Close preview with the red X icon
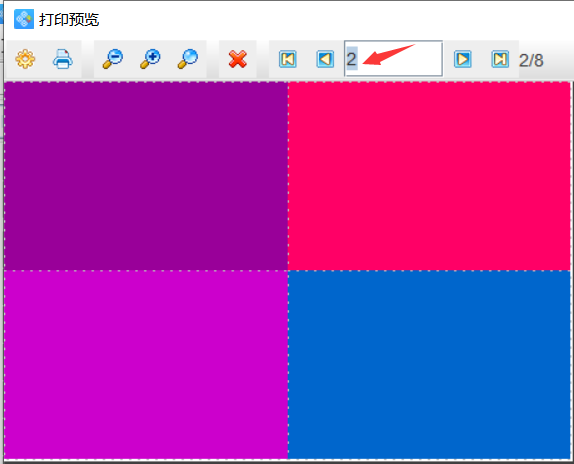The width and height of the screenshot is (574, 464). point(238,59)
